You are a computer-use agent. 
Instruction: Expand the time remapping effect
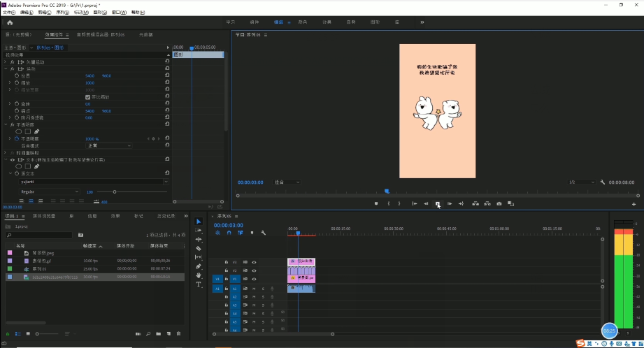(x=6, y=152)
